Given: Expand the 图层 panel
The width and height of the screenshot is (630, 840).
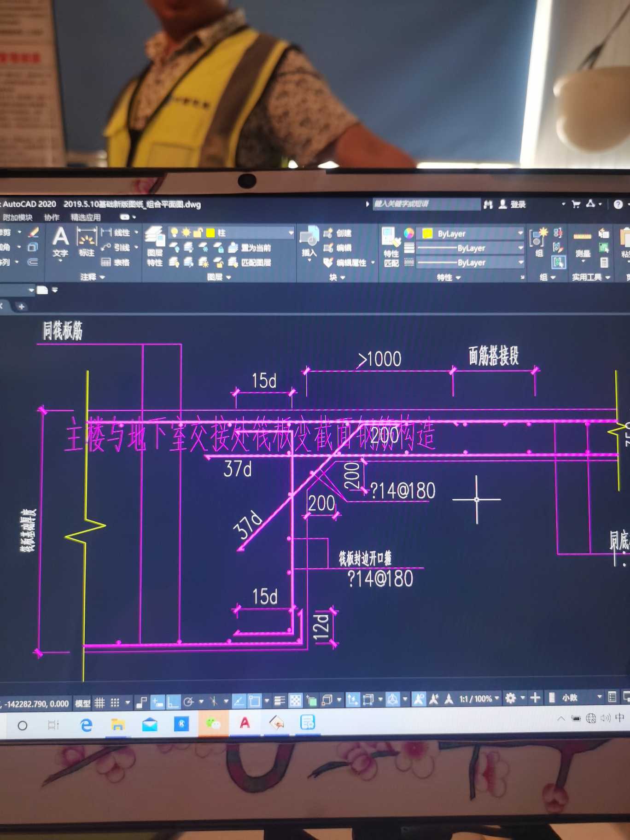Looking at the screenshot, I should tap(219, 277).
